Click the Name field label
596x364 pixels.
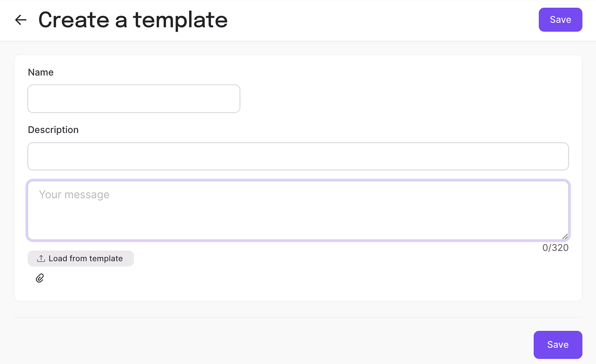(41, 72)
